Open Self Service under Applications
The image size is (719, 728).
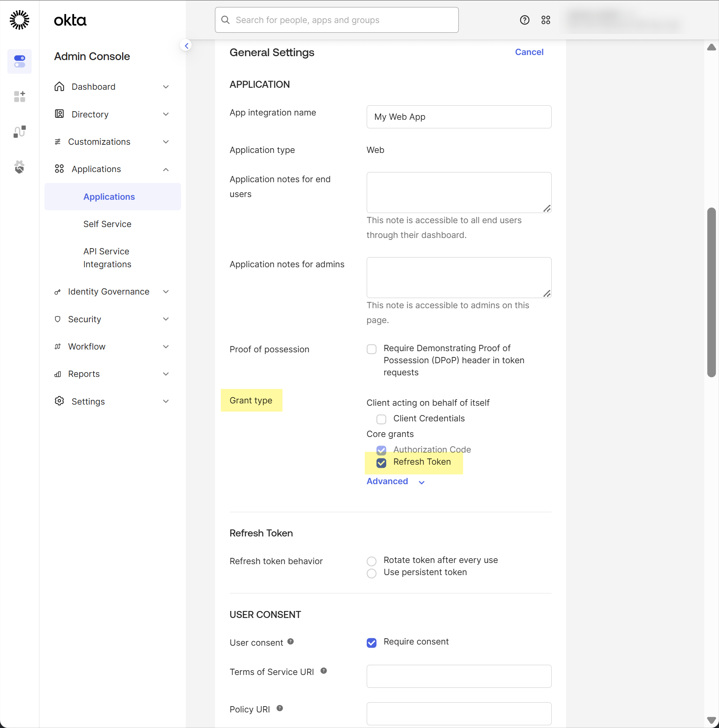[107, 224]
